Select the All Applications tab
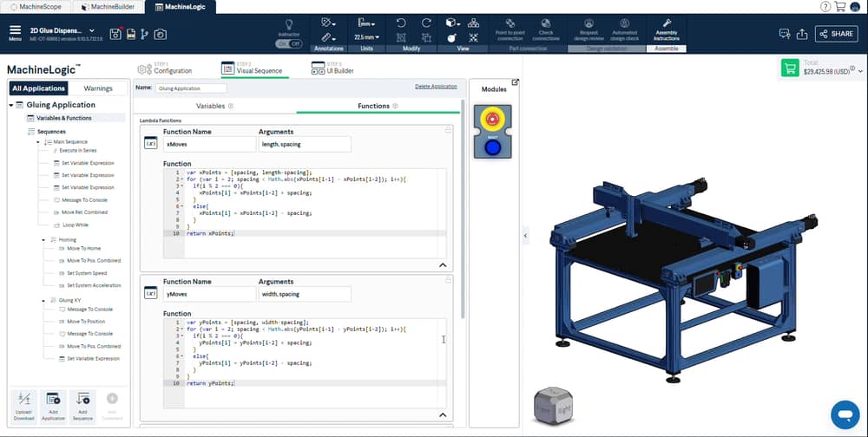The image size is (868, 437). [39, 88]
